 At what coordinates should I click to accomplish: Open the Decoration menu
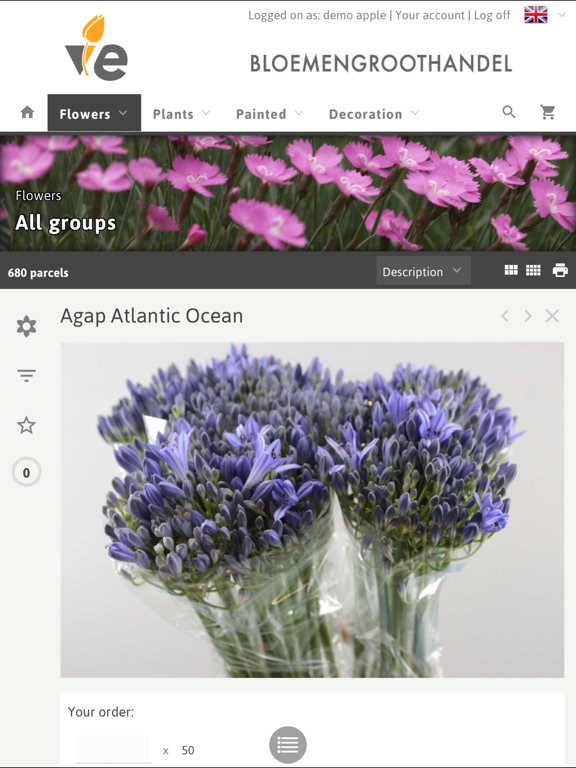tap(374, 114)
